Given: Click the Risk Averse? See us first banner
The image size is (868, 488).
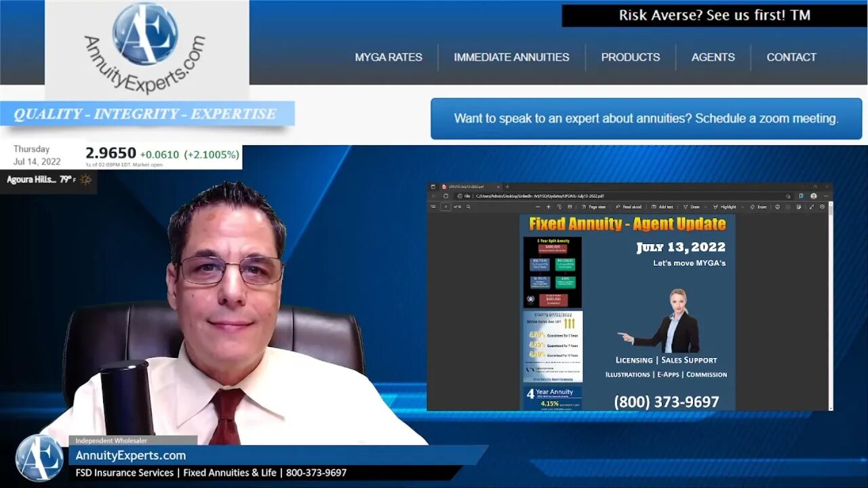Looking at the screenshot, I should click(x=715, y=16).
